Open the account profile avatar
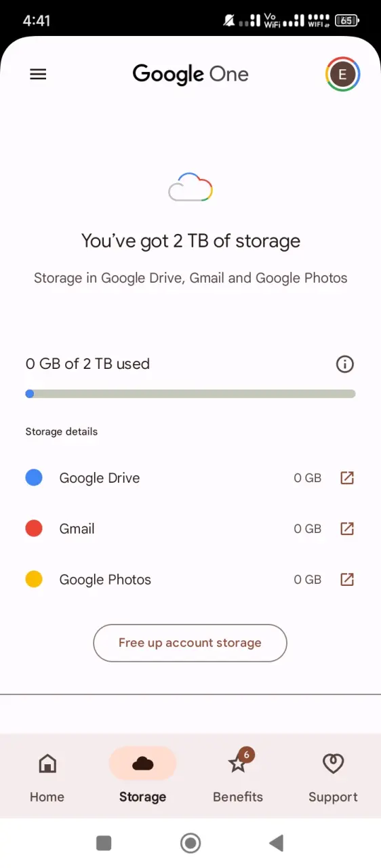381x868 pixels. pyautogui.click(x=342, y=74)
